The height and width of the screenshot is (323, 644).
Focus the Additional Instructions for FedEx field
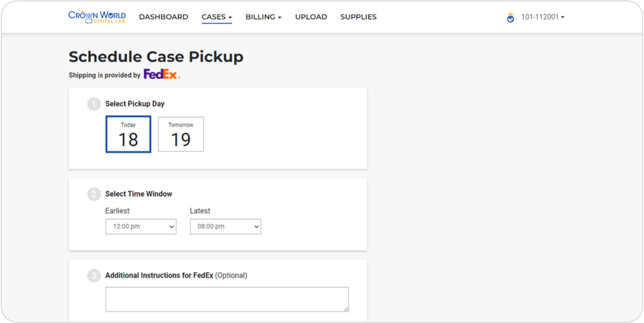click(226, 299)
